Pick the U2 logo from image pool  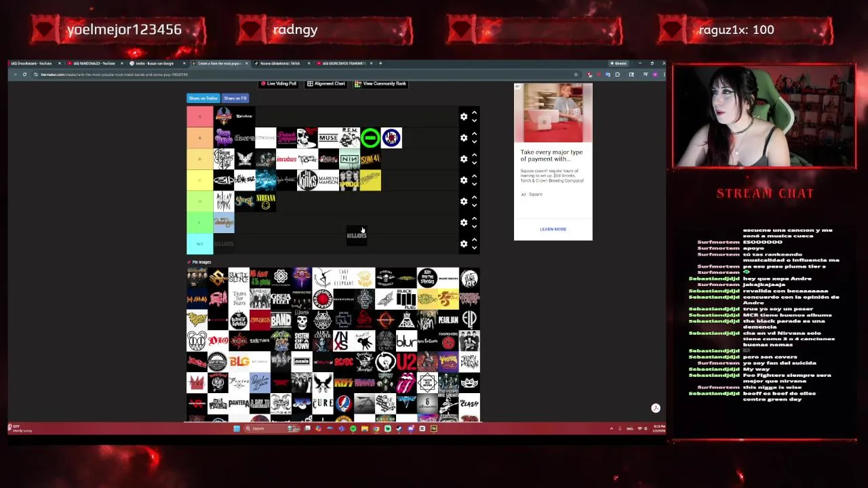[x=407, y=362]
